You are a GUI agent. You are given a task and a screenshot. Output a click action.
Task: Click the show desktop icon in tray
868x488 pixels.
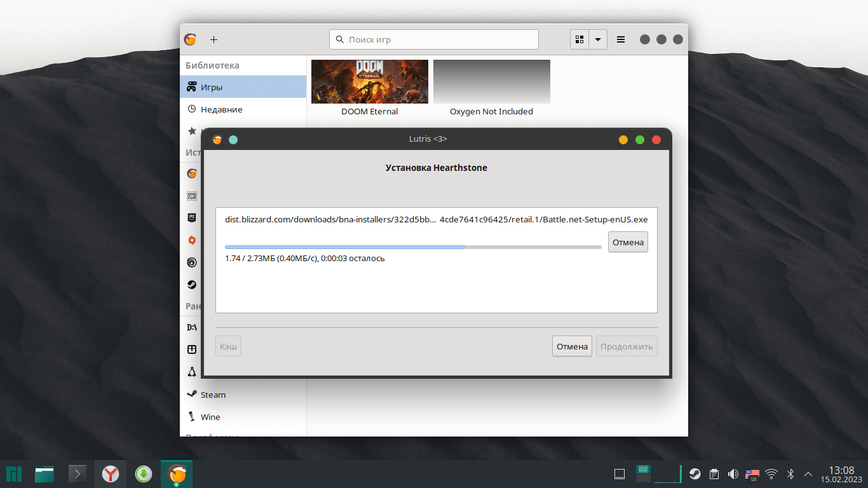620,474
